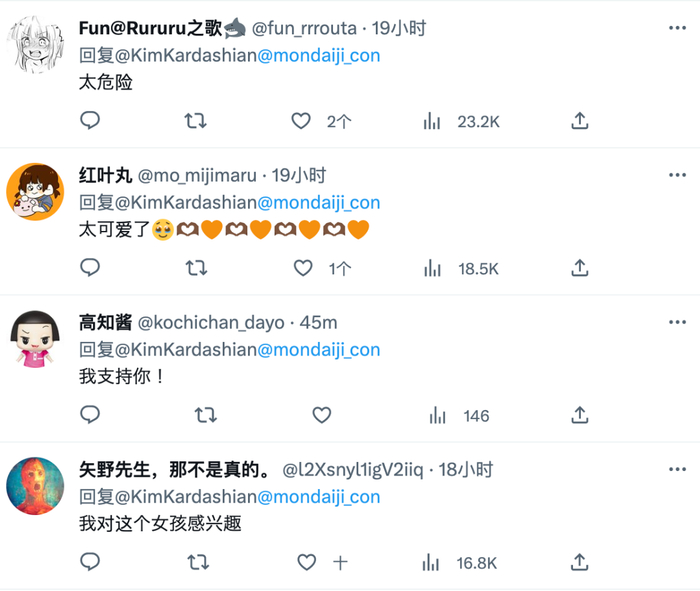Share the tweet by fun_rrrouta
The width and height of the screenshot is (700, 591).
point(580,121)
